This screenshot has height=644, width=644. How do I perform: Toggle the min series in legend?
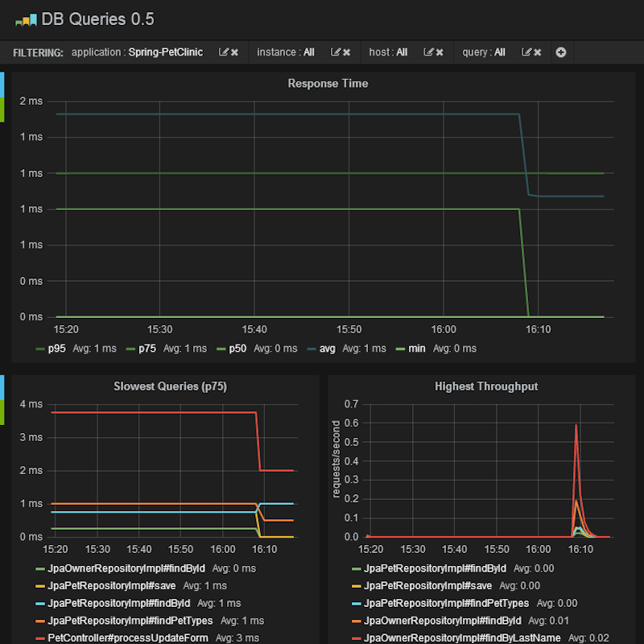416,349
